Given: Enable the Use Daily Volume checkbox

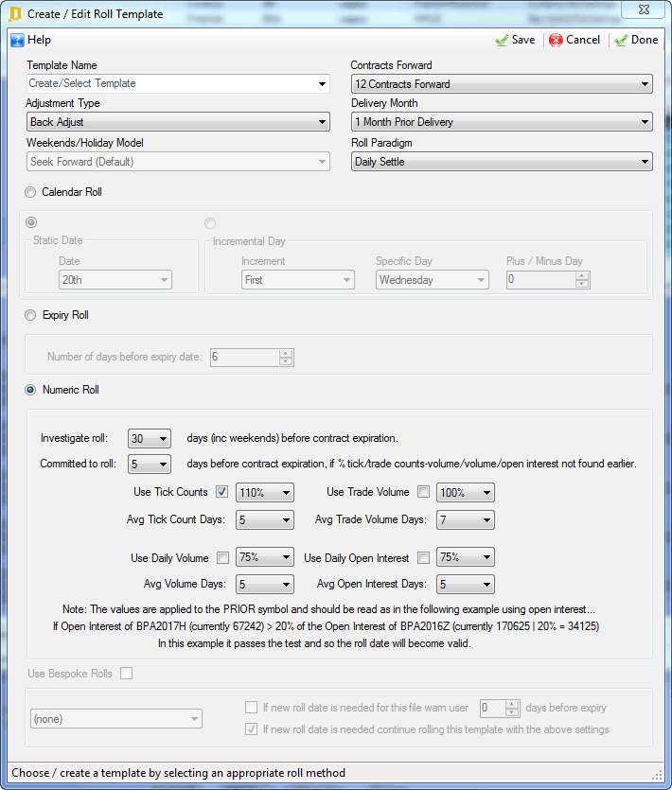Looking at the screenshot, I should (x=222, y=558).
